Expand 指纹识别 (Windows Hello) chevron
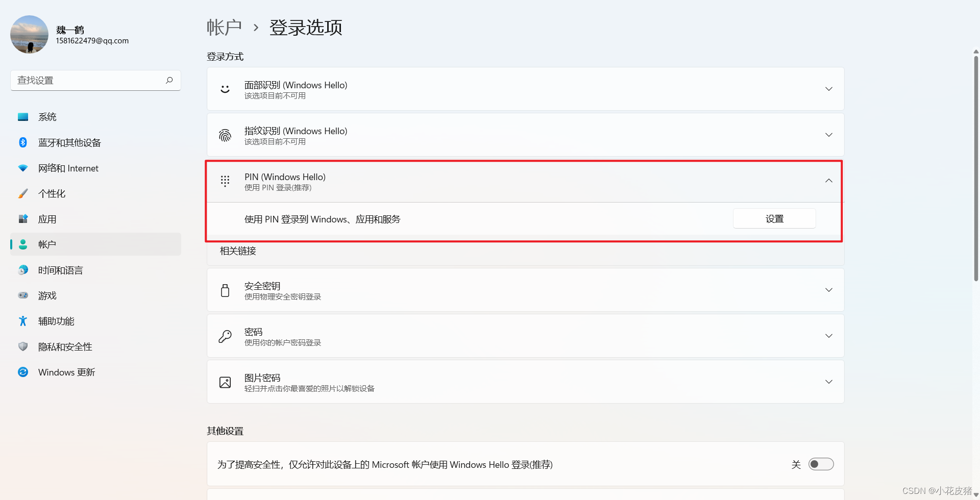The width and height of the screenshot is (980, 500). (829, 135)
